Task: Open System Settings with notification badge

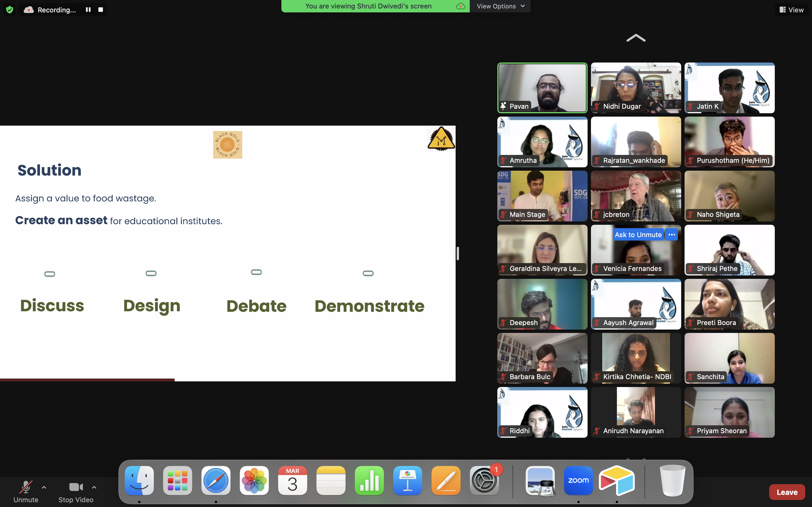Action: tap(484, 481)
